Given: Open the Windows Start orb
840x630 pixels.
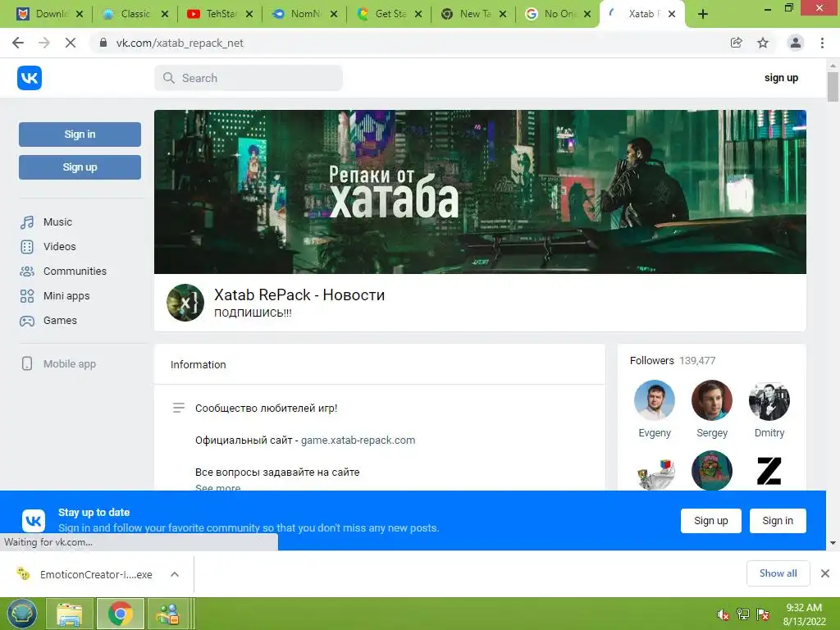Looking at the screenshot, I should coord(22,614).
